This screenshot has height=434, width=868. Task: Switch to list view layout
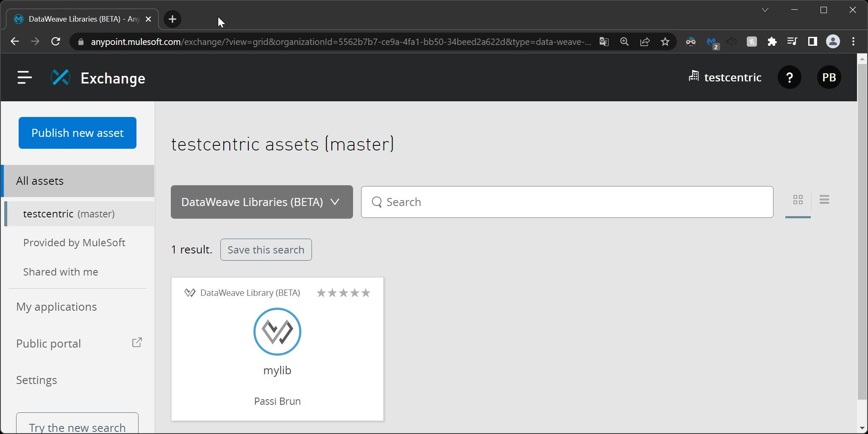click(x=824, y=200)
